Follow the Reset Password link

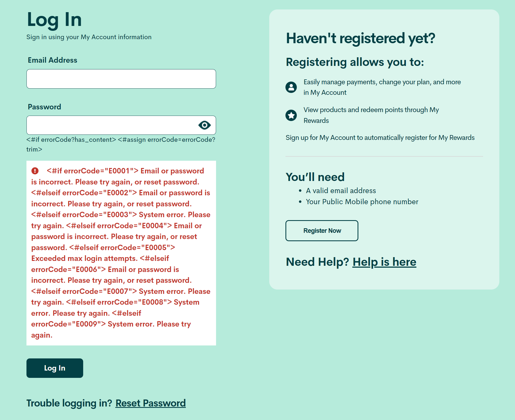pos(150,403)
